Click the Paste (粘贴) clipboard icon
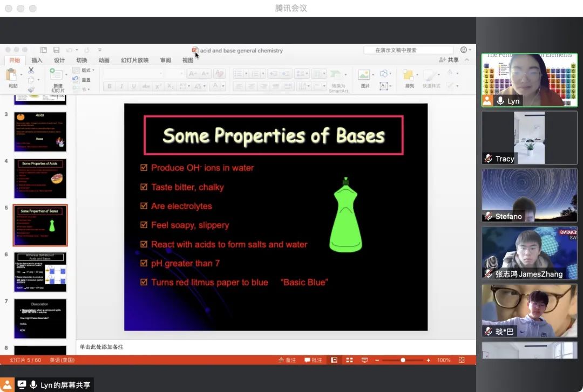The width and height of the screenshot is (583, 392). (x=12, y=75)
